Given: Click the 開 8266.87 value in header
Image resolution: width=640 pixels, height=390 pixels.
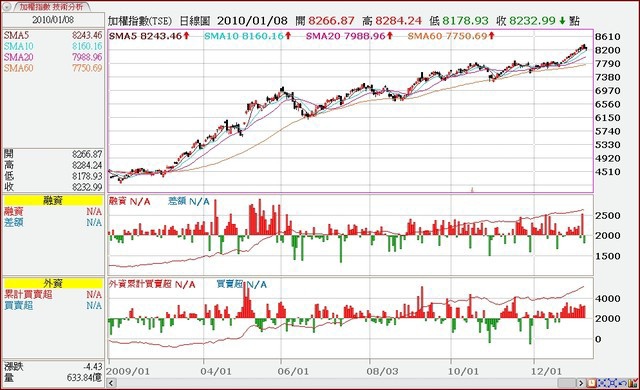Looking at the screenshot, I should pyautogui.click(x=325, y=21).
